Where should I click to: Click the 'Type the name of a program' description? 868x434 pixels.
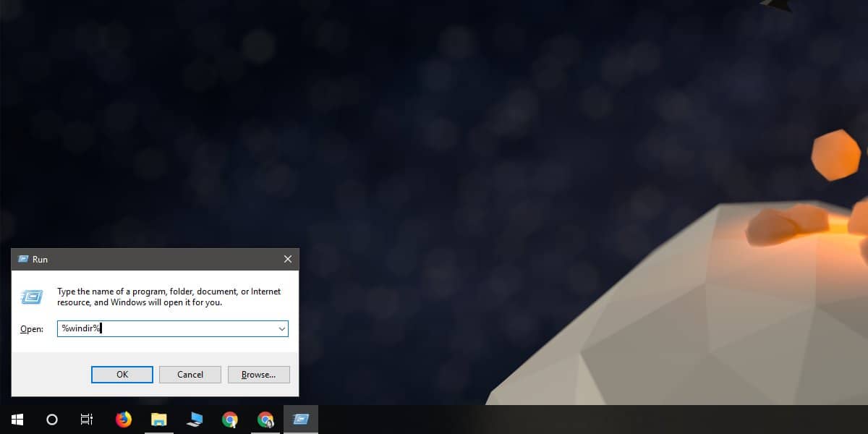(169, 297)
